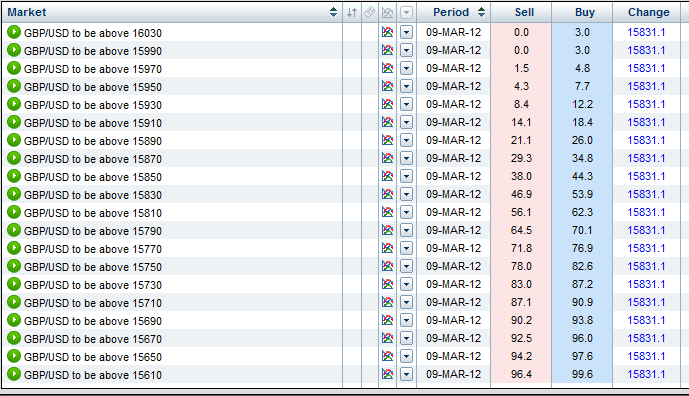
Task: Click green play icon for GBP/USD above 16030
Action: point(14,32)
